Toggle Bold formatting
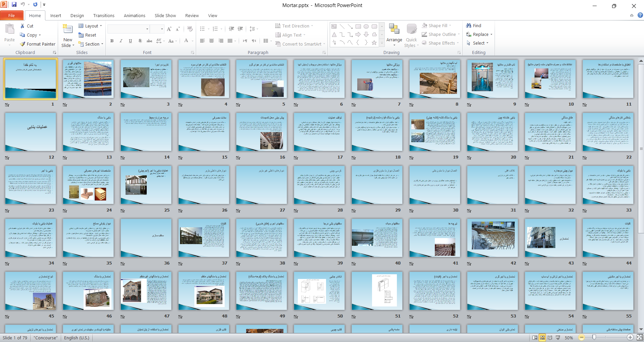 112,41
